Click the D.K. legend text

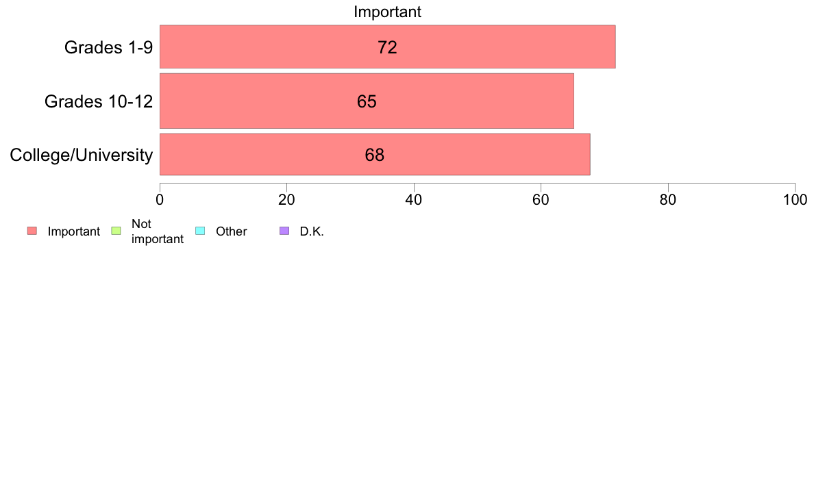coord(312,231)
